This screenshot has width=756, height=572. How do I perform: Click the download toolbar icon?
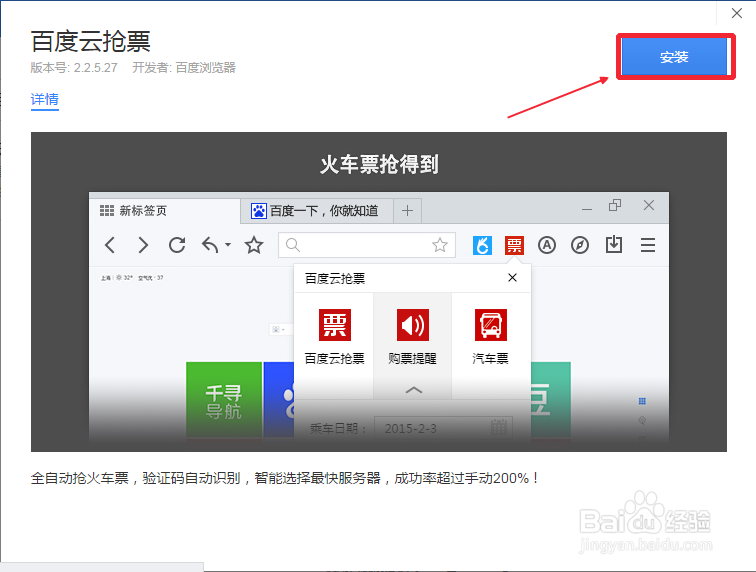point(614,245)
